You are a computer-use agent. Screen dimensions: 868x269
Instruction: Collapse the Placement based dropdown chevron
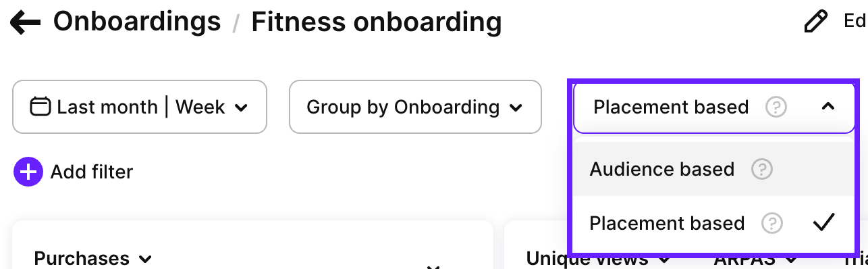point(829,107)
